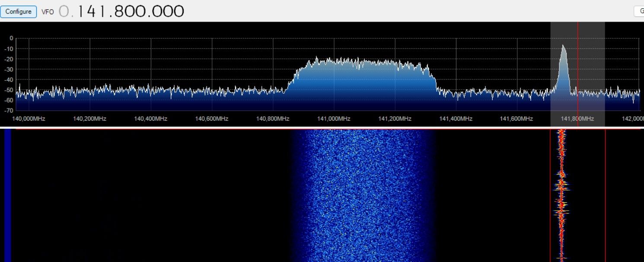The height and width of the screenshot is (262, 644).
Task: Click the narrow red signal trace in the waterfall
Action: (561, 195)
